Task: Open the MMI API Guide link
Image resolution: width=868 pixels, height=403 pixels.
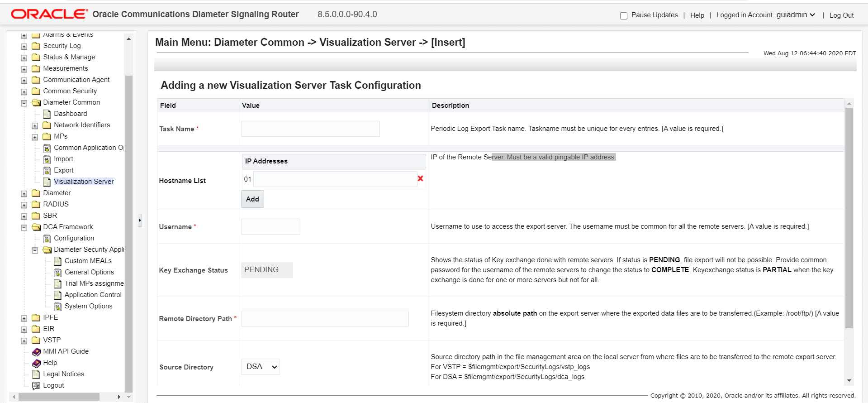Action: [66, 351]
